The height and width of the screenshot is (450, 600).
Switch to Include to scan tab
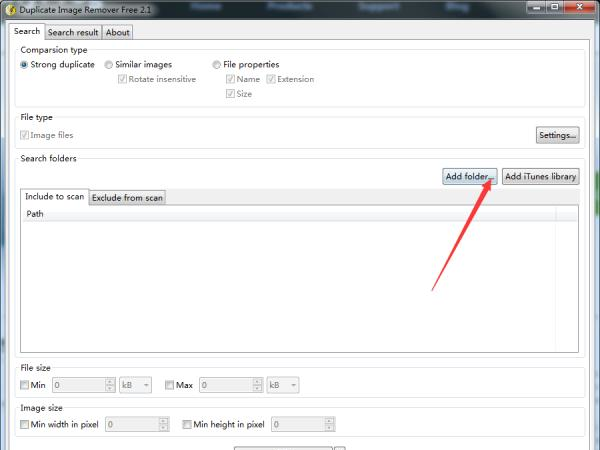[54, 197]
